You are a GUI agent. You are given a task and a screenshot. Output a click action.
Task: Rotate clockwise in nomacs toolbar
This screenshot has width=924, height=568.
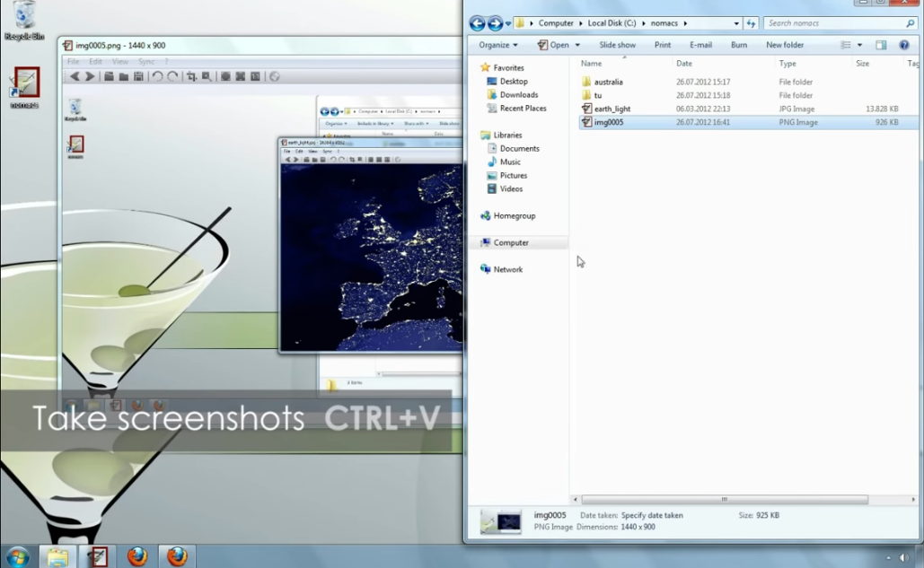(x=172, y=76)
